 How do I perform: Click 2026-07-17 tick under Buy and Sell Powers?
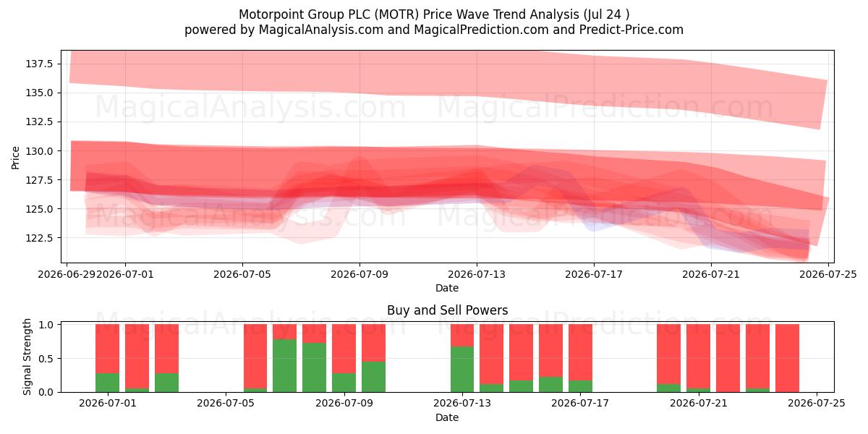(580, 404)
